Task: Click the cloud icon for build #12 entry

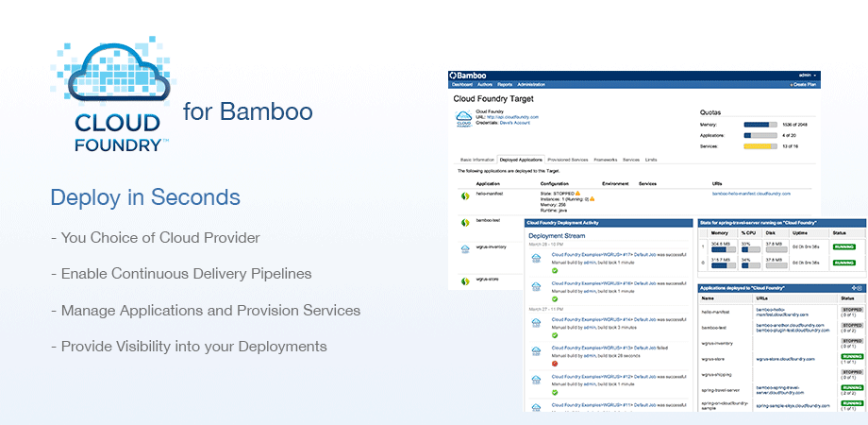Action: (536, 380)
